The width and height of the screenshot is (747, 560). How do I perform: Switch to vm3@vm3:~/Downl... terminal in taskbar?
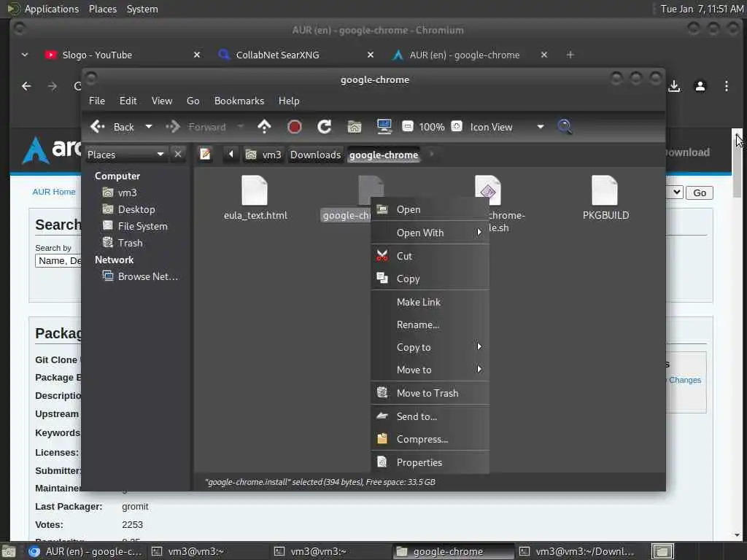point(576,551)
